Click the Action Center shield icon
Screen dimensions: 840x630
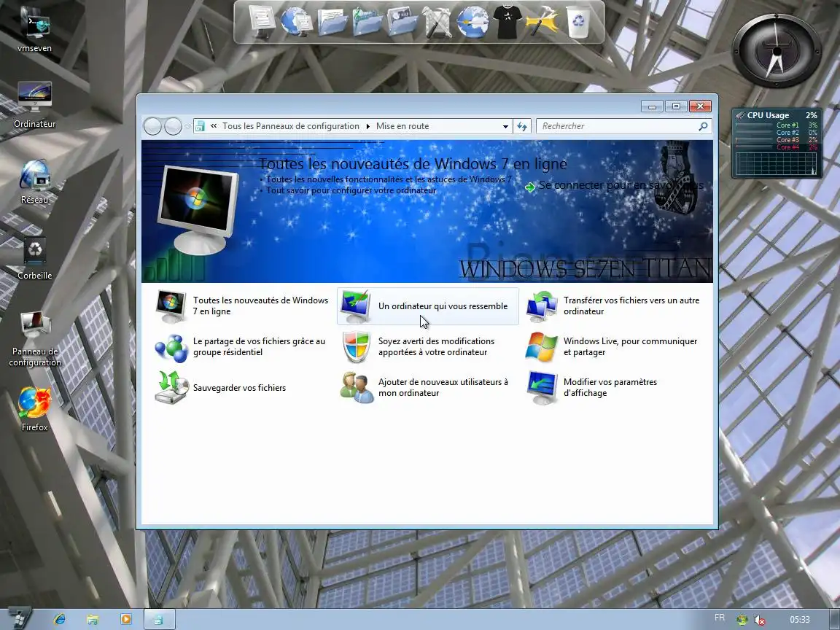(x=356, y=347)
